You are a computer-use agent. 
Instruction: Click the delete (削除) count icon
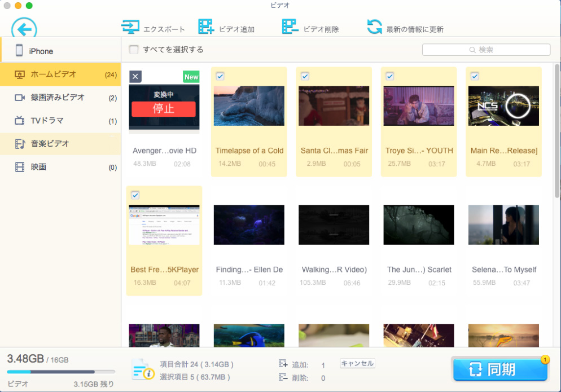283,377
